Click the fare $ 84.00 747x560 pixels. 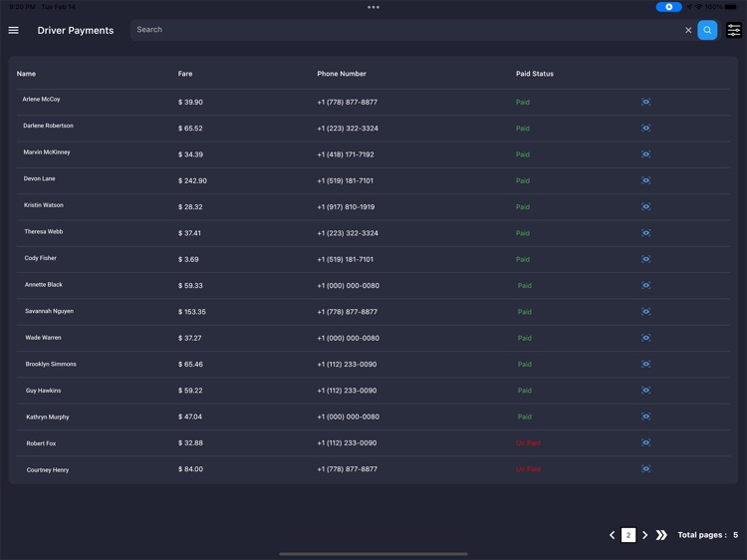pos(190,469)
